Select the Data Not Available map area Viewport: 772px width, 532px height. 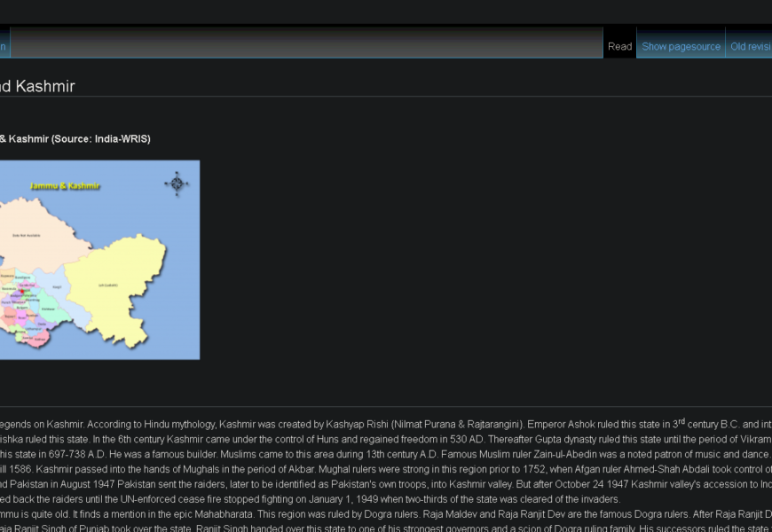pos(27,235)
